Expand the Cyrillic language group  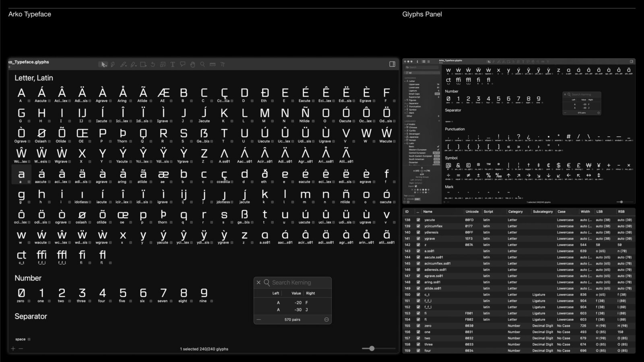click(406, 131)
